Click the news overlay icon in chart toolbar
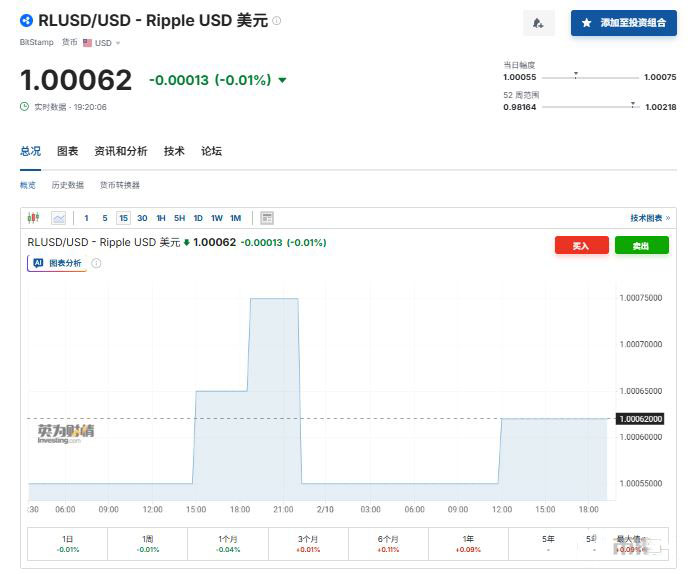 (267, 218)
